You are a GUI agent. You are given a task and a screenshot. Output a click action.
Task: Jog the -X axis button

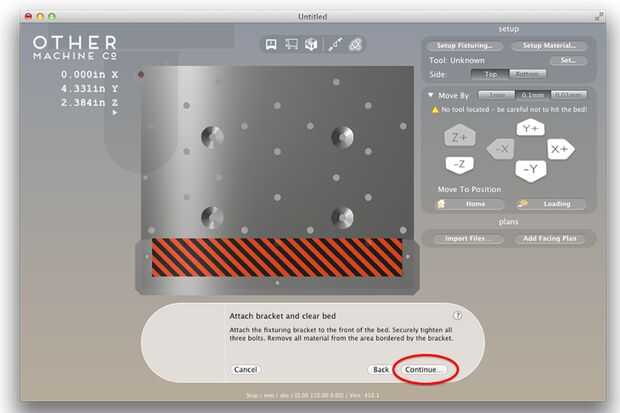(501, 149)
